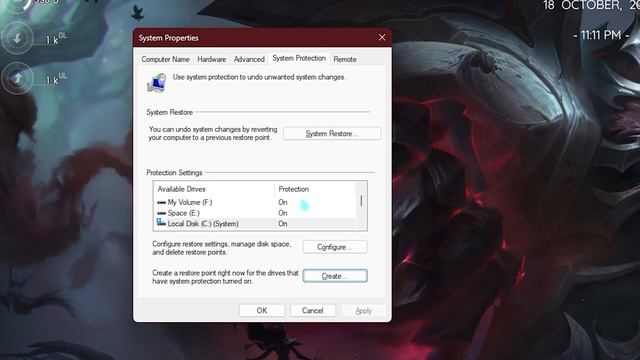Click the Available Drives column header
Viewport: 640px width, 360px height.
coord(213,189)
